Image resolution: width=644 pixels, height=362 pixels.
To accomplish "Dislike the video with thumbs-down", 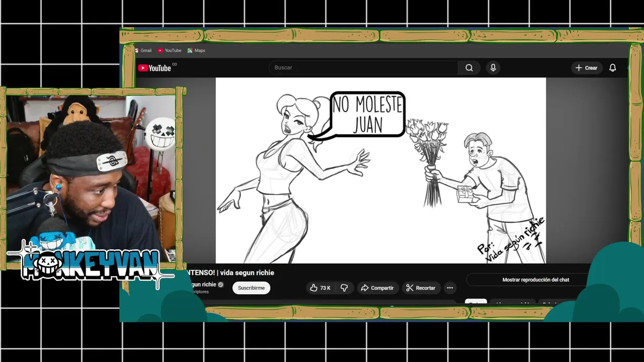I will 345,288.
